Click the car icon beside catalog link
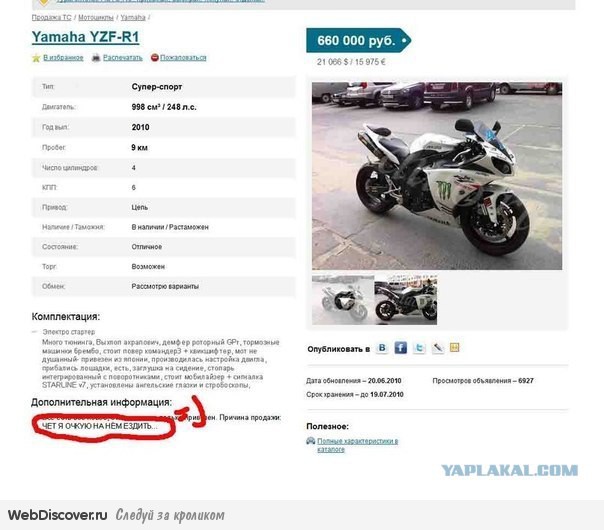The height and width of the screenshot is (530, 604). [310, 441]
